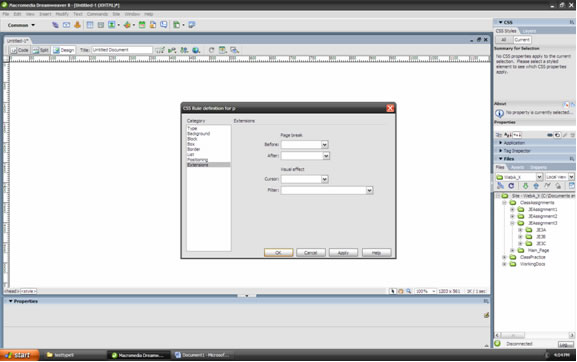Viewport: 577px width, 362px height.
Task: Open the Start menu
Action: (x=19, y=355)
